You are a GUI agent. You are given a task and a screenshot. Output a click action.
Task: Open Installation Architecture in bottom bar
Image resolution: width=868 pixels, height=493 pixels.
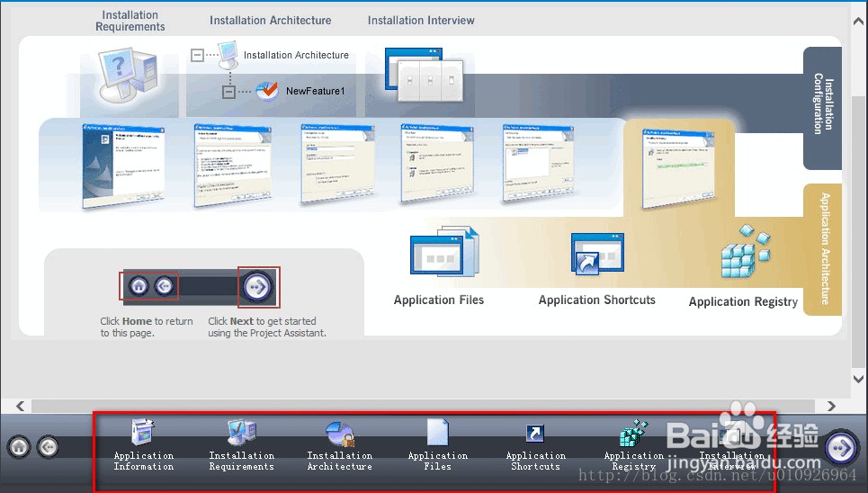pos(339,445)
